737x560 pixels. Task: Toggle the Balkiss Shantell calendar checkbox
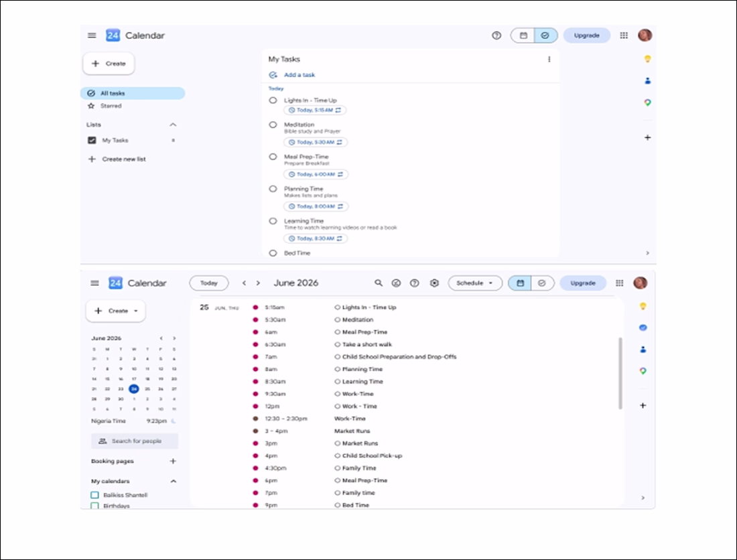tap(94, 495)
